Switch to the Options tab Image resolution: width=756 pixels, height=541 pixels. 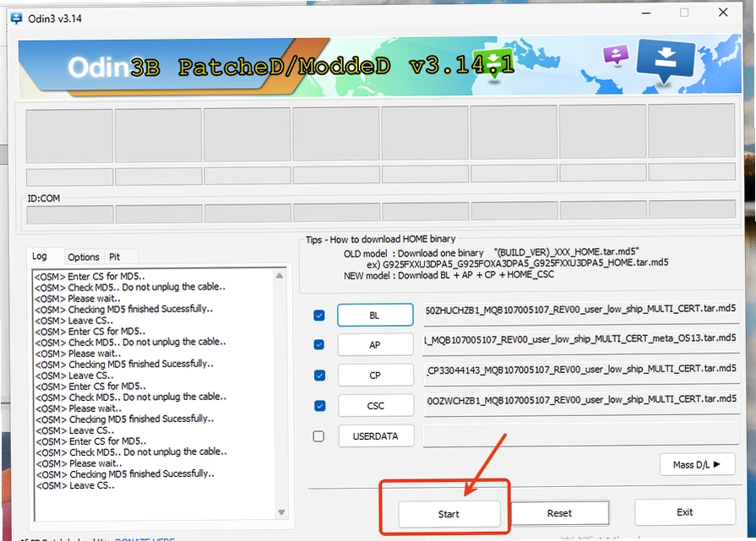pos(84,257)
